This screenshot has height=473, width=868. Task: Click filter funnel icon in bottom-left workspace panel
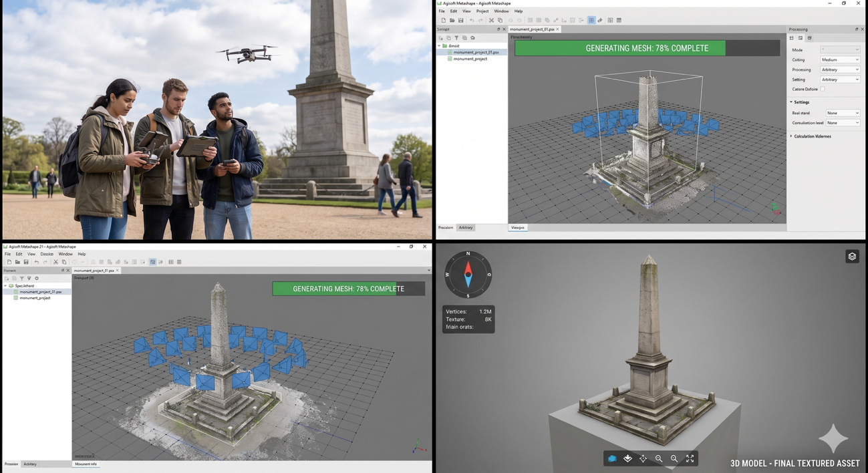21,279
